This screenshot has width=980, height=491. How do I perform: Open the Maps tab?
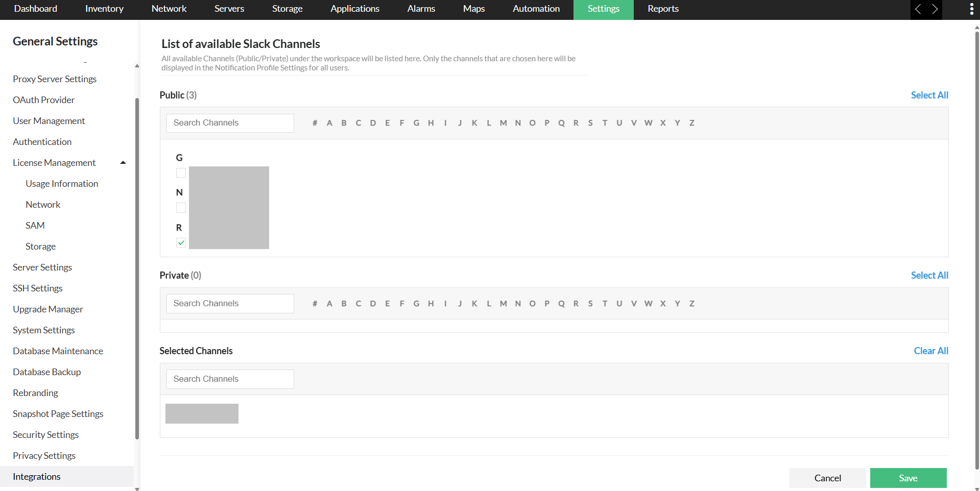[x=474, y=9]
